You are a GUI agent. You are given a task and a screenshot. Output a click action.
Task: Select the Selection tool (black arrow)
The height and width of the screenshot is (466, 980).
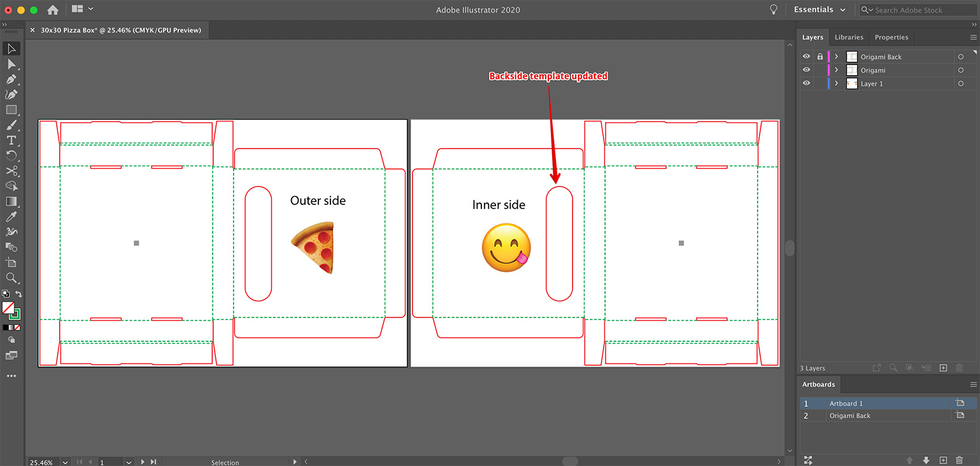coord(11,48)
